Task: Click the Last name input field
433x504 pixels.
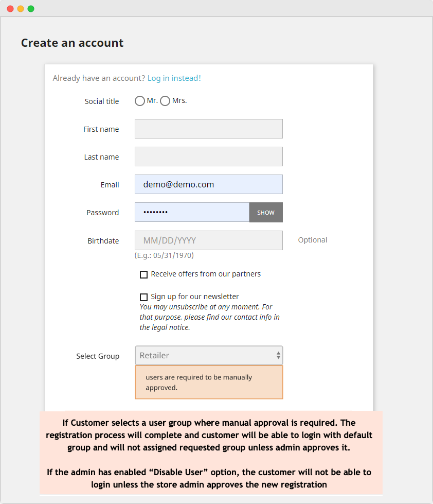Action: pos(208,157)
